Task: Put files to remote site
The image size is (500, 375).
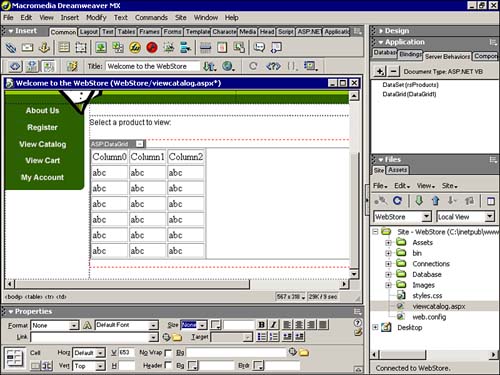Action: [435, 201]
